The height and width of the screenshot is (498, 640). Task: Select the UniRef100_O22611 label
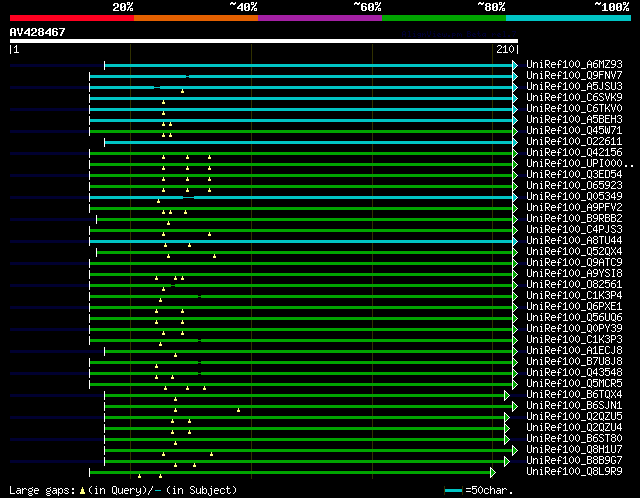(x=574, y=142)
